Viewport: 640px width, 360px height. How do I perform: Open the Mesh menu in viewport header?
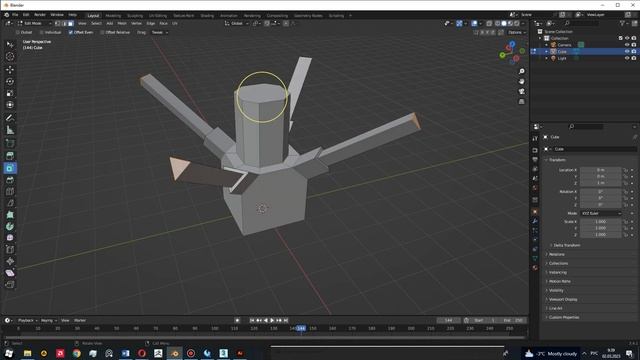tap(122, 23)
